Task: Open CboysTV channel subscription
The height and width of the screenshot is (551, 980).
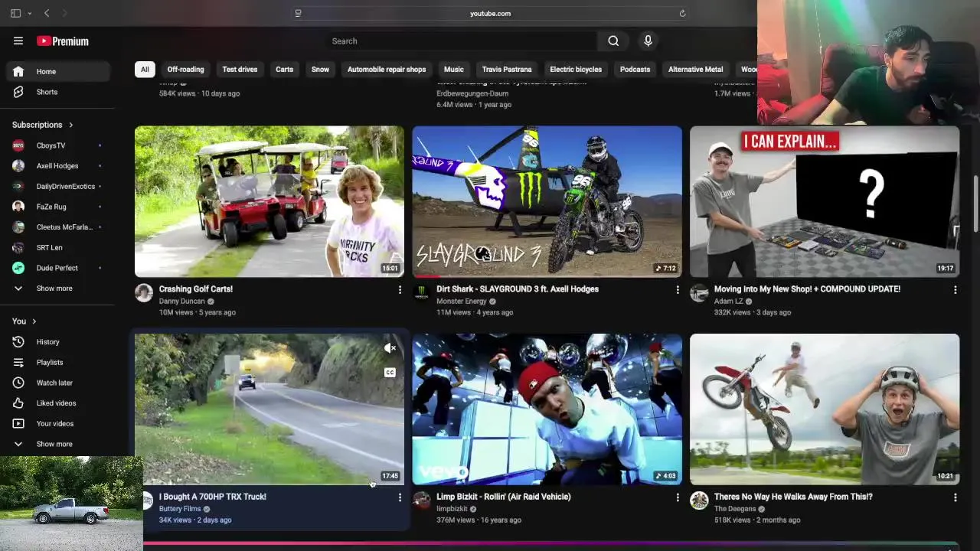Action: [x=58, y=145]
